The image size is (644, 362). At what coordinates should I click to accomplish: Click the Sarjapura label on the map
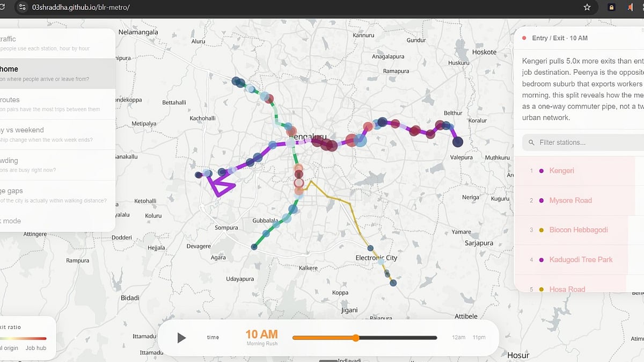click(x=479, y=243)
